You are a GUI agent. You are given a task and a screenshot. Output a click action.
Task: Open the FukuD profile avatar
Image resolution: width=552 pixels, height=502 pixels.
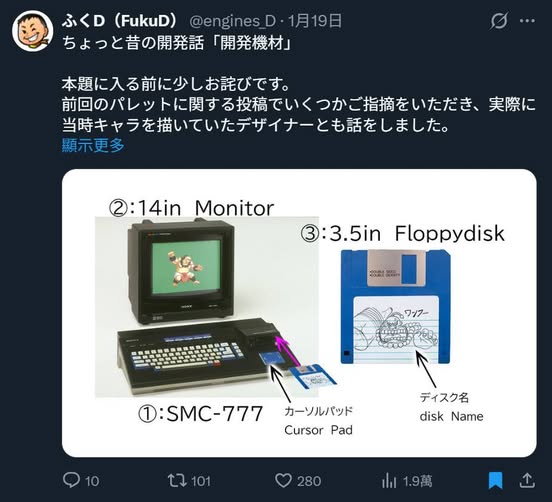coord(32,31)
